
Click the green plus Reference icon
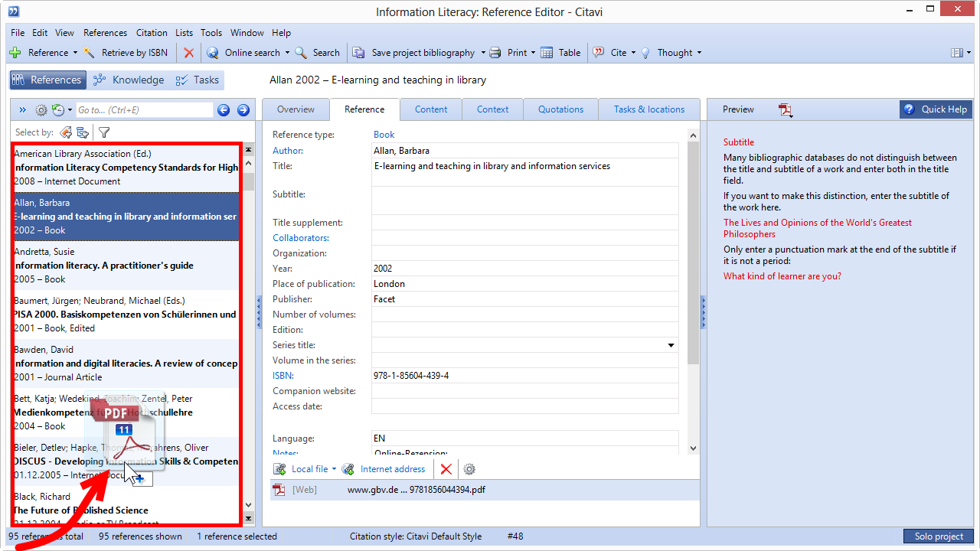click(x=15, y=53)
